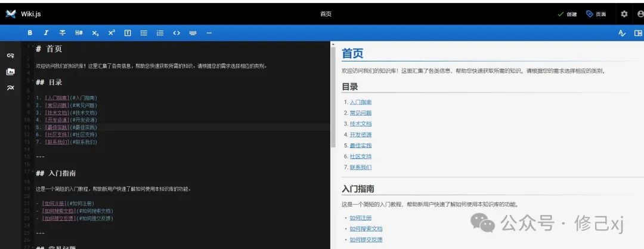Viewport: 644px width, 249px height.
Task: Click the 创建 button with checkmark
Action: [567, 14]
